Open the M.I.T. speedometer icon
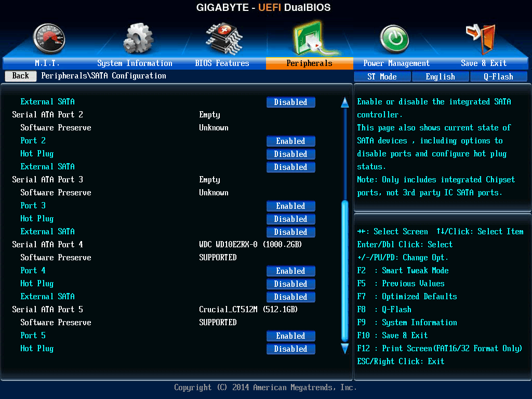The height and width of the screenshot is (399, 532). coord(49,38)
